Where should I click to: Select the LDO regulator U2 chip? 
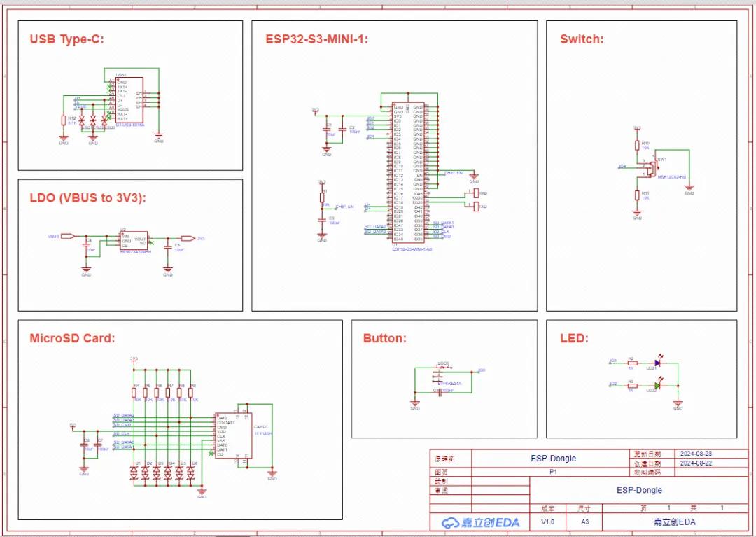[x=134, y=239]
